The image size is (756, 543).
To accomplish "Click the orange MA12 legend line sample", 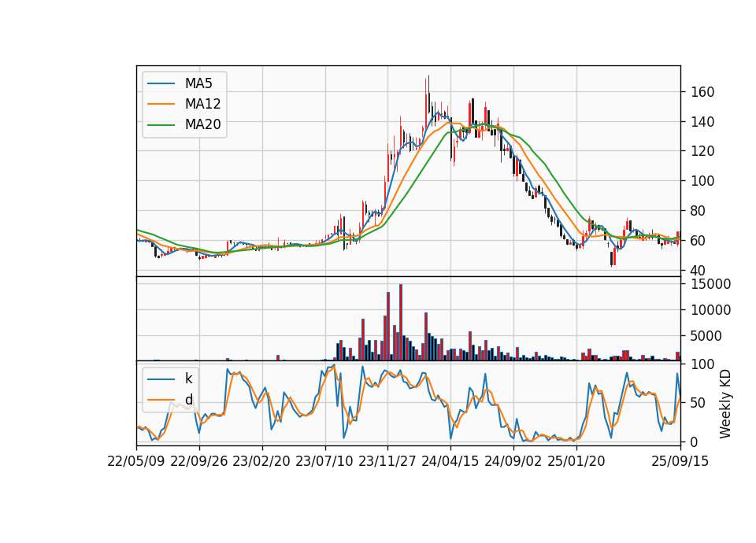I will 161,104.
